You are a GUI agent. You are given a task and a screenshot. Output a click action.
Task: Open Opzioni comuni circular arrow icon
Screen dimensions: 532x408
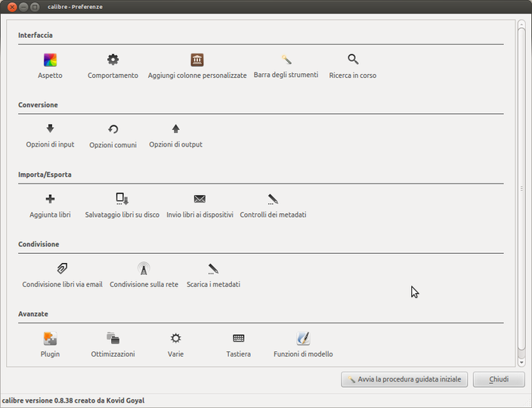(x=113, y=129)
